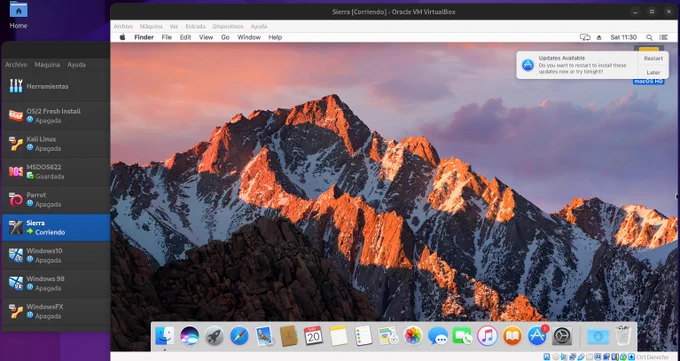
Task: Open Reminders list icon in dock
Action: tap(363, 336)
